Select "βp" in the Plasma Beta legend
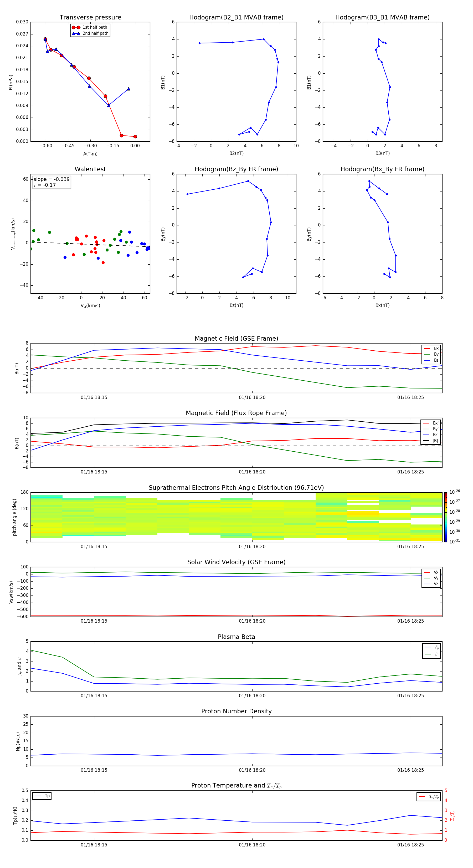473x868 pixels. click(432, 647)
